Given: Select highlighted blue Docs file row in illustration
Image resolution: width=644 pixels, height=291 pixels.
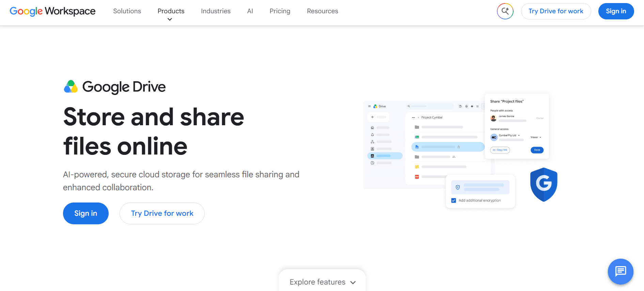Looking at the screenshot, I should 448,147.
